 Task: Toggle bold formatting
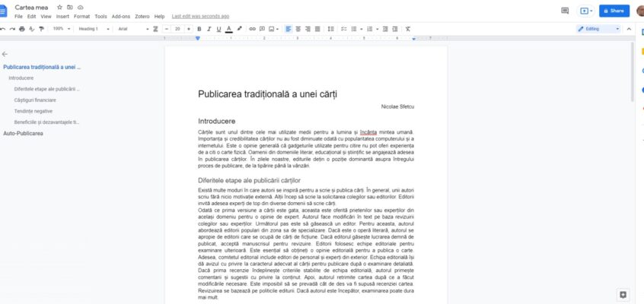(x=199, y=29)
